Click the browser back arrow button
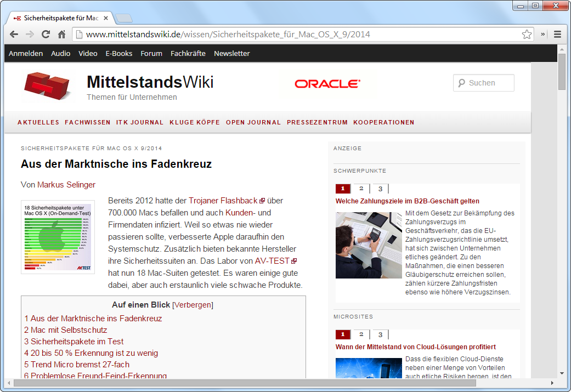The image size is (571, 392). 14,35
